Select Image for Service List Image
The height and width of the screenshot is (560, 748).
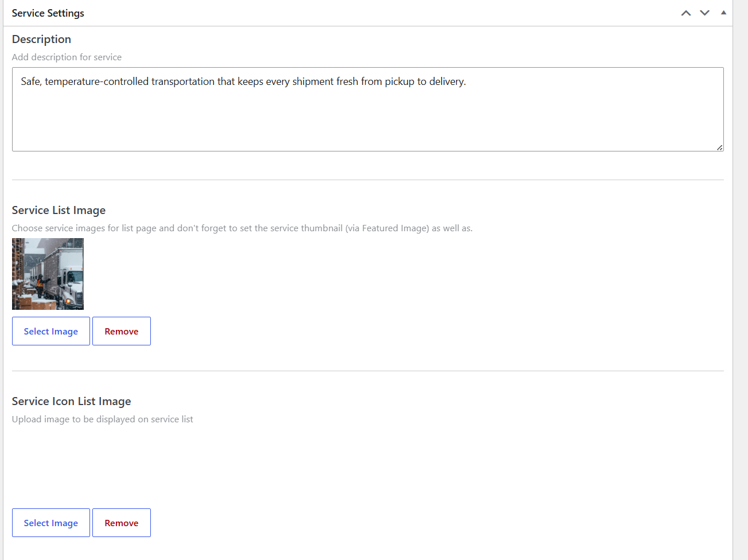[x=51, y=331]
